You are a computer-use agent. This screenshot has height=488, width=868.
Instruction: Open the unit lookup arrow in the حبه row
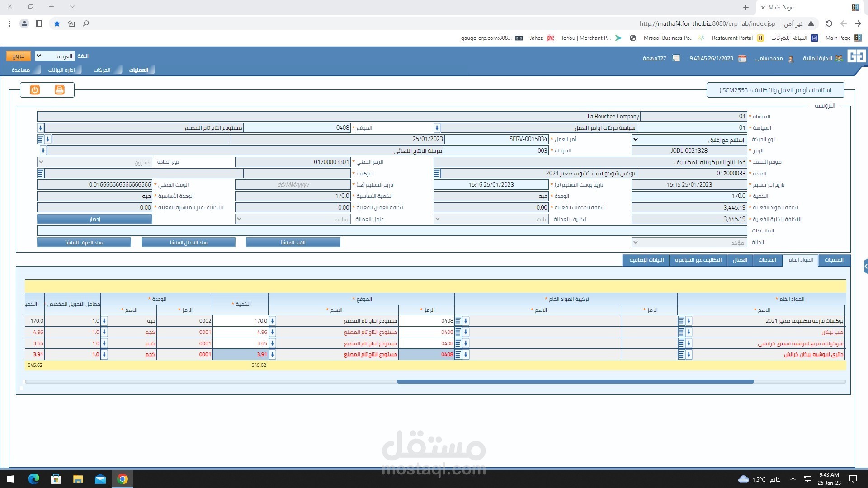104,321
